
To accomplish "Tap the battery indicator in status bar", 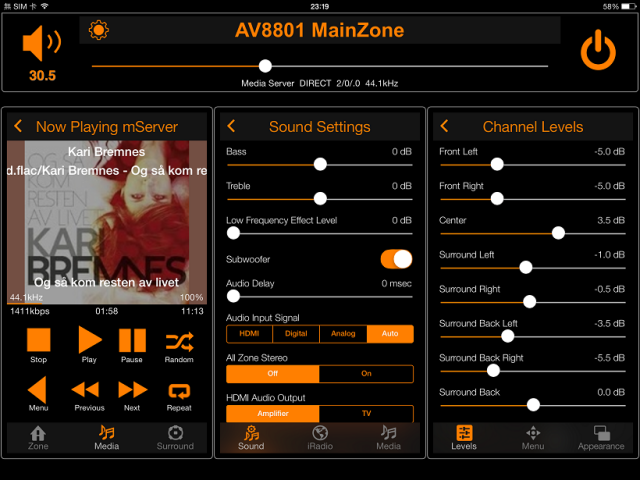I will 628,7.
